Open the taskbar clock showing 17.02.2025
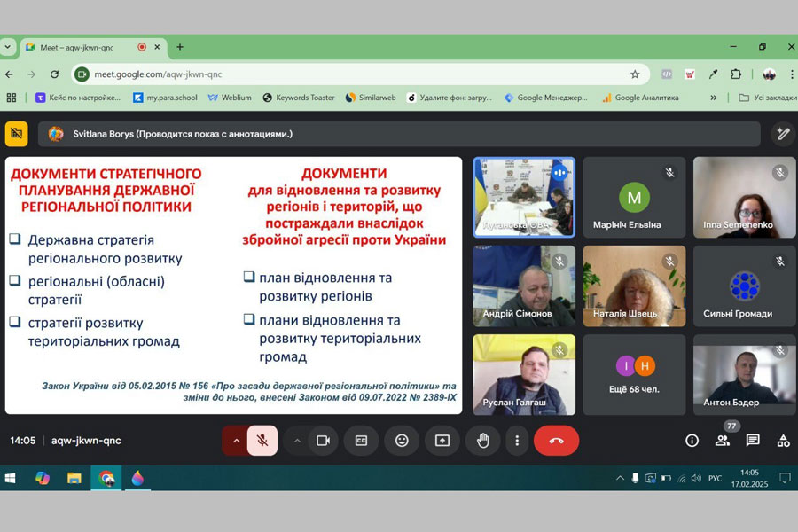Viewport: 798px width, 532px height. point(749,478)
